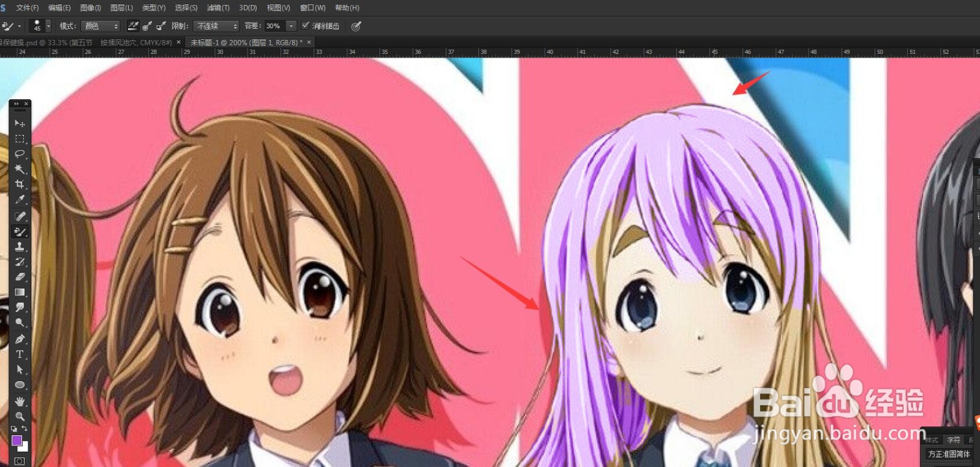Select the Gradient tool
This screenshot has width=980, height=467.
[20, 292]
